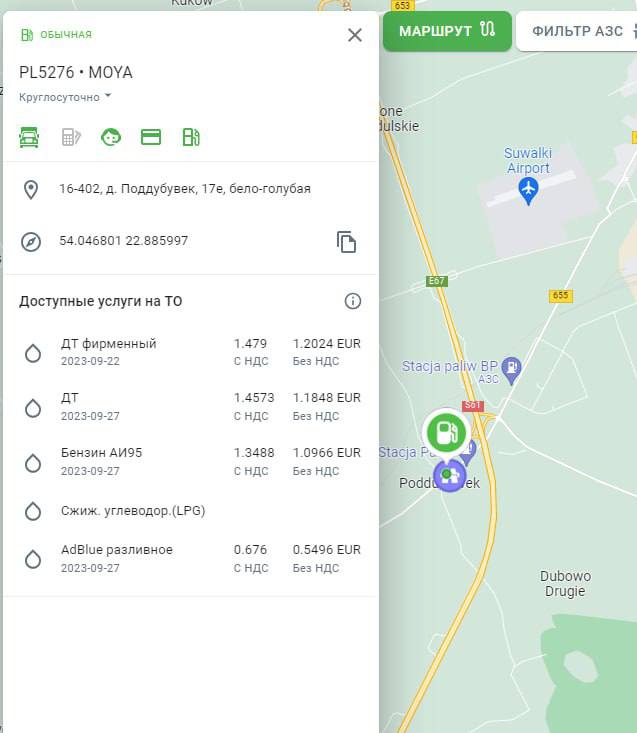This screenshot has height=733, width=637.
Task: Click the Stacja paliw BP marker
Action: pos(511,366)
